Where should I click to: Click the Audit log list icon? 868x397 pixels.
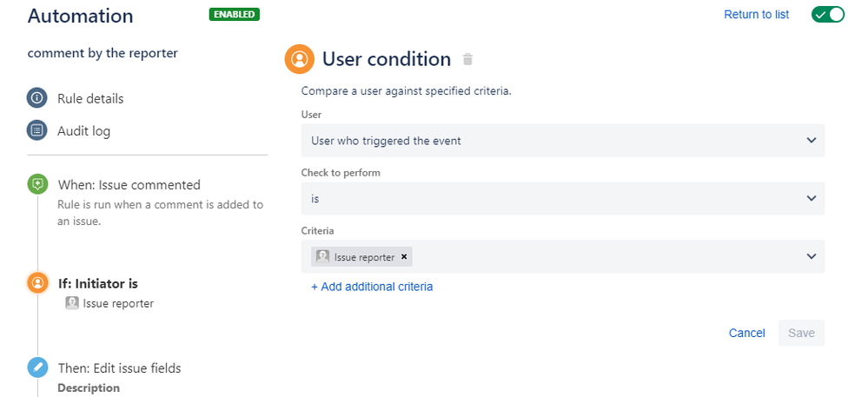pos(36,131)
